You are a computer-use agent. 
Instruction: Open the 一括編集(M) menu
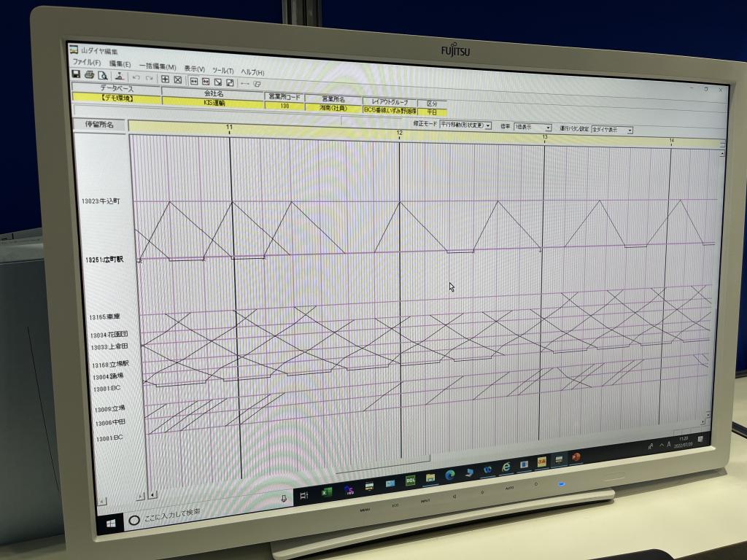(x=158, y=66)
